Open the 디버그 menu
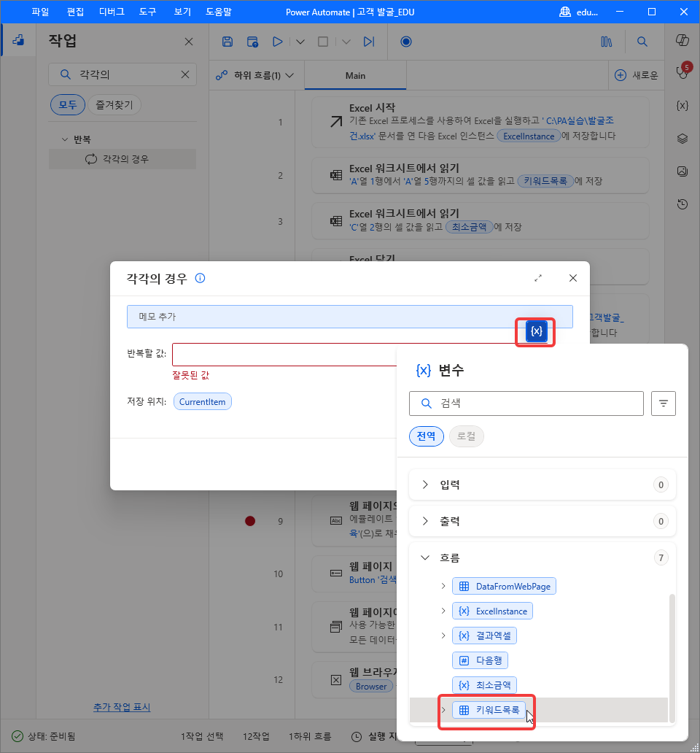The image size is (700, 753). [x=112, y=12]
